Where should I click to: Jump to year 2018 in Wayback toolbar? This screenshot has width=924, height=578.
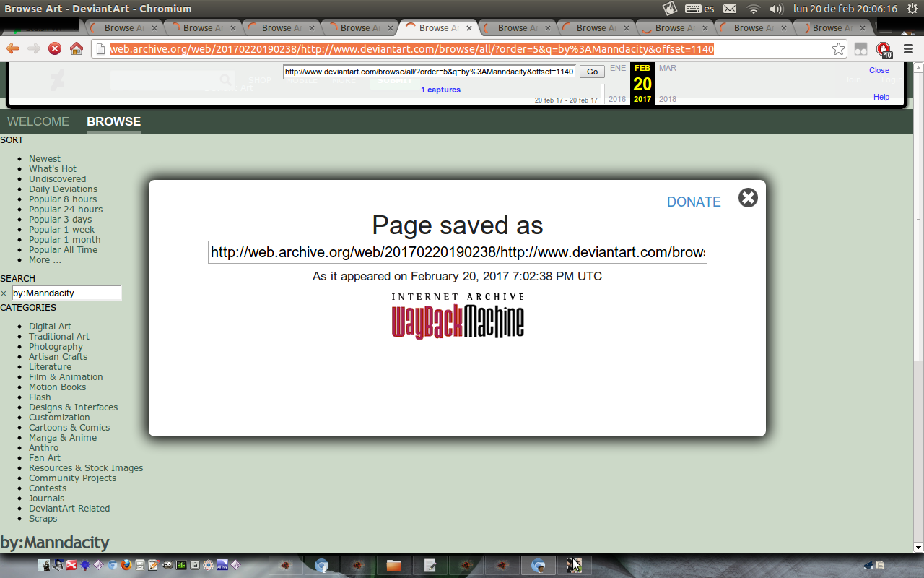[668, 99]
